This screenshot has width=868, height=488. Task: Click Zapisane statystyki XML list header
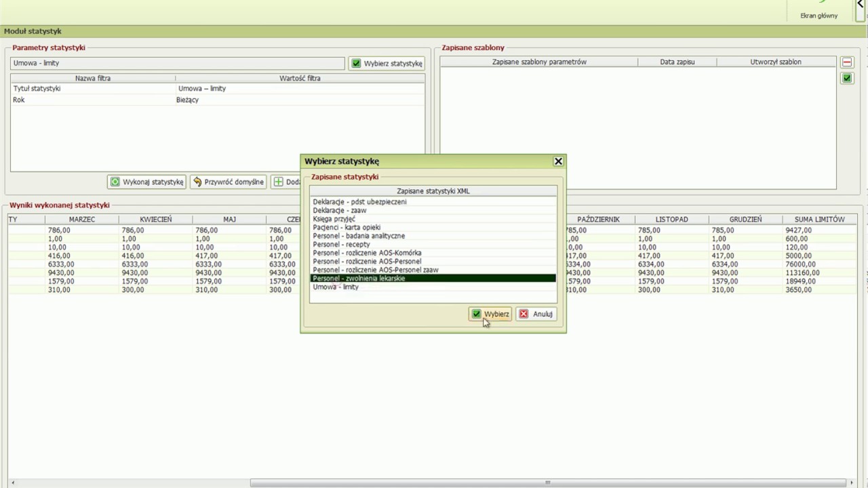pyautogui.click(x=433, y=191)
